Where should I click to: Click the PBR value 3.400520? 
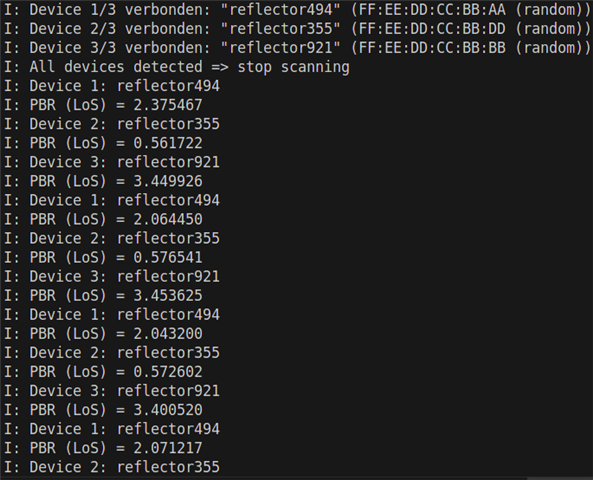tap(168, 410)
